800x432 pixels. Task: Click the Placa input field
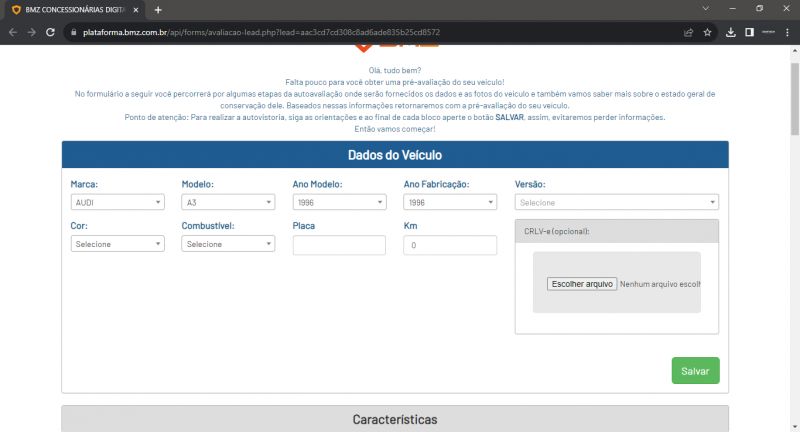click(339, 245)
